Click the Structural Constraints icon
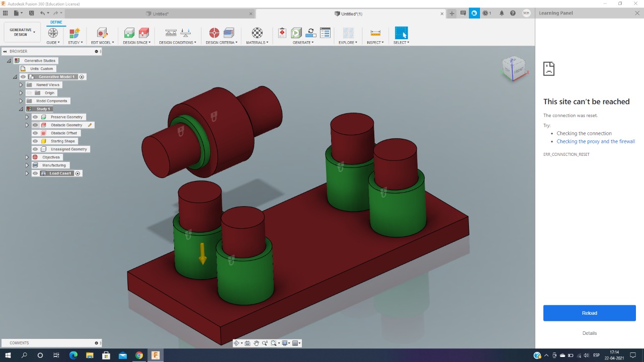The height and width of the screenshot is (362, 644). pos(171,33)
